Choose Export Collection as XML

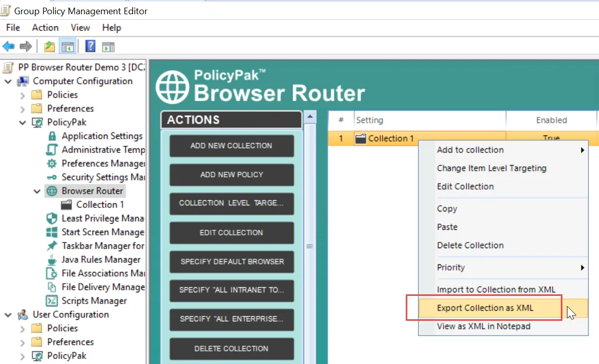click(x=485, y=308)
